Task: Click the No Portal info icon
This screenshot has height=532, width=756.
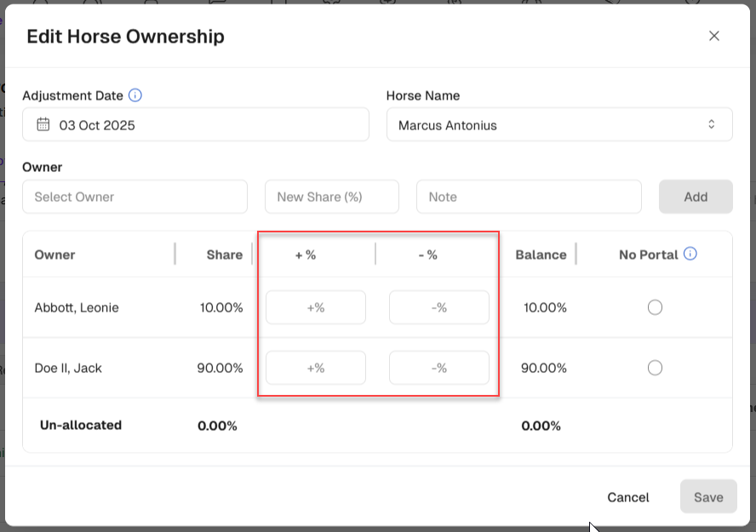Action: (690, 254)
